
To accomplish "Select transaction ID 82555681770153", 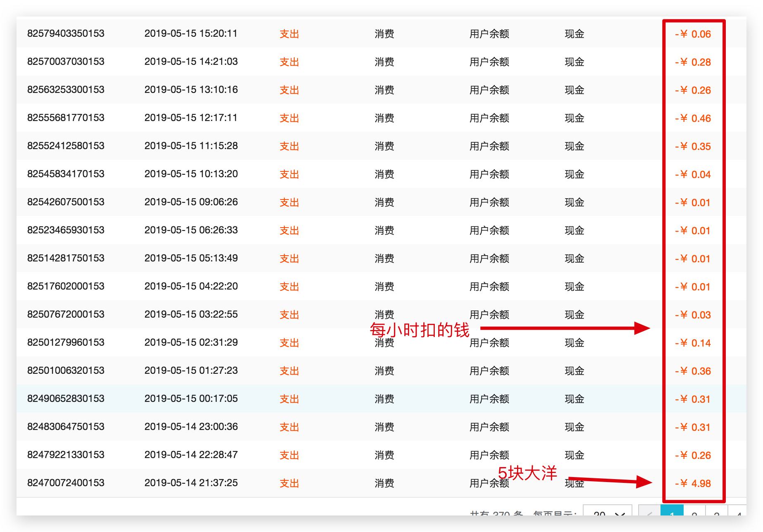I will [x=66, y=118].
